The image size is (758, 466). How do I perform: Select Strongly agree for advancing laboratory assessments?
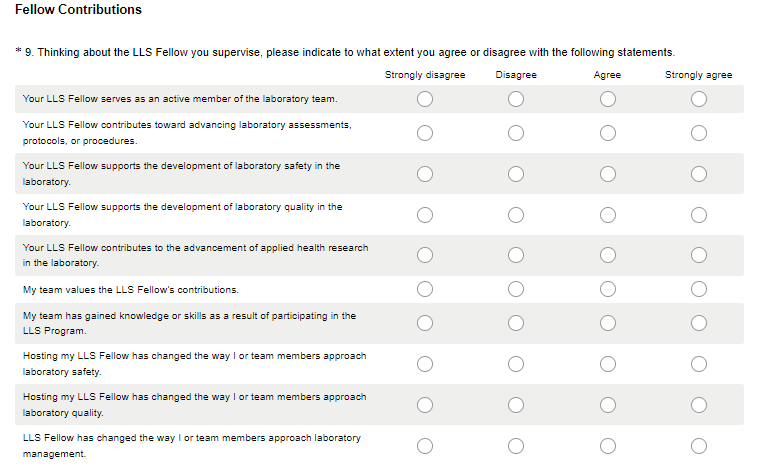pyautogui.click(x=698, y=132)
